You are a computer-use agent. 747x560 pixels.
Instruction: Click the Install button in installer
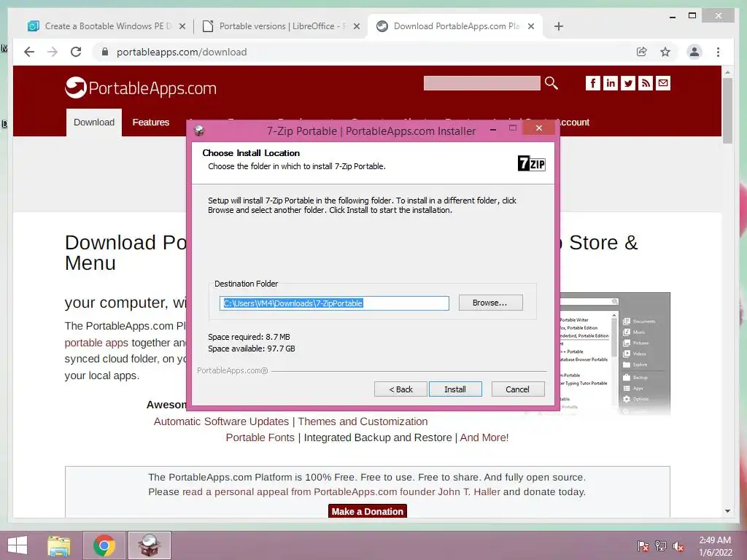(x=455, y=389)
